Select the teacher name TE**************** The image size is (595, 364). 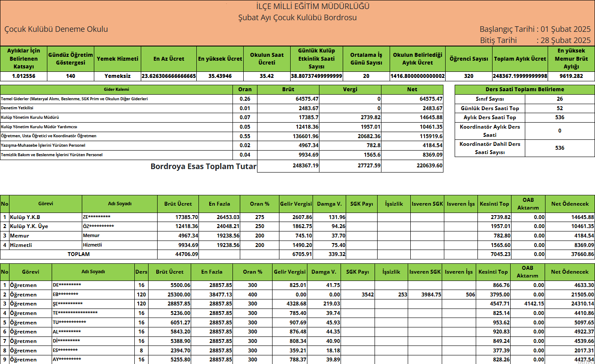(x=75, y=313)
